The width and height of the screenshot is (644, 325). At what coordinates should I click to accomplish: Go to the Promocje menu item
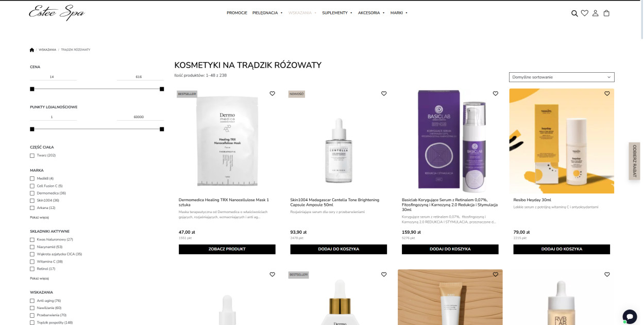[x=237, y=13]
